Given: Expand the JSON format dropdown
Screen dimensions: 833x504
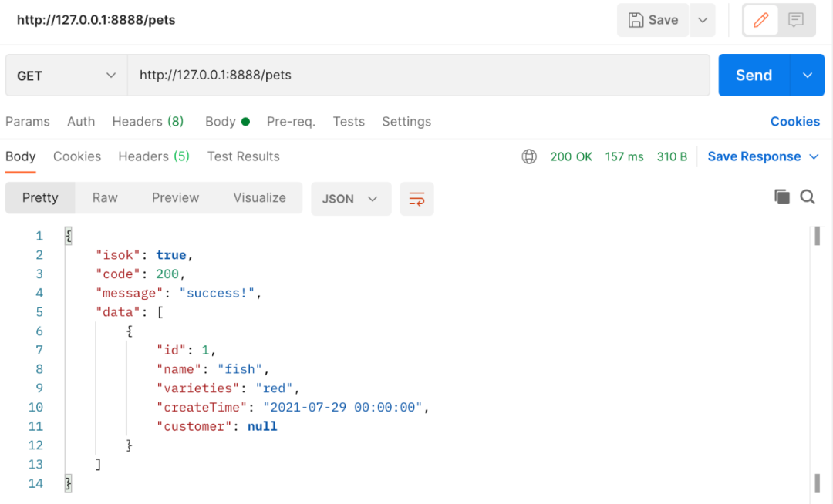Looking at the screenshot, I should 351,199.
